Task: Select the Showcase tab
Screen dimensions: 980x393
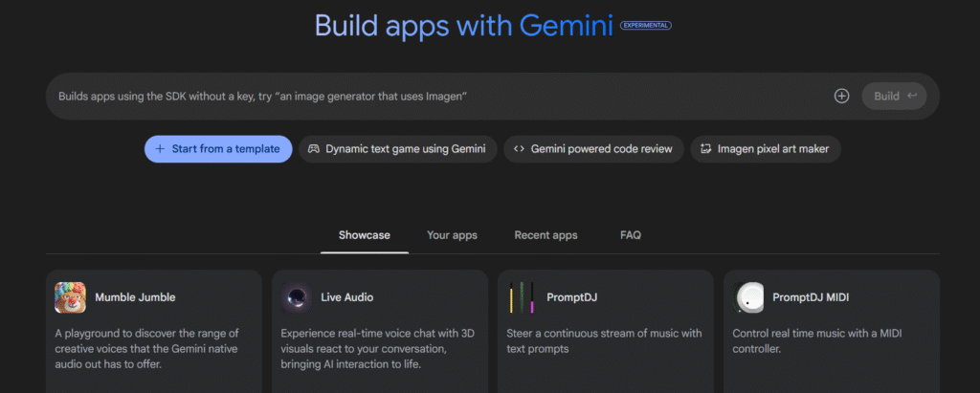Action: [365, 235]
